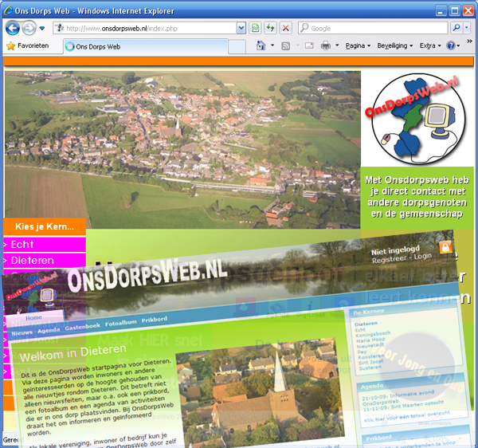The height and width of the screenshot is (448, 478).
Task: Click the Forward navigation arrow
Action: 29,29
